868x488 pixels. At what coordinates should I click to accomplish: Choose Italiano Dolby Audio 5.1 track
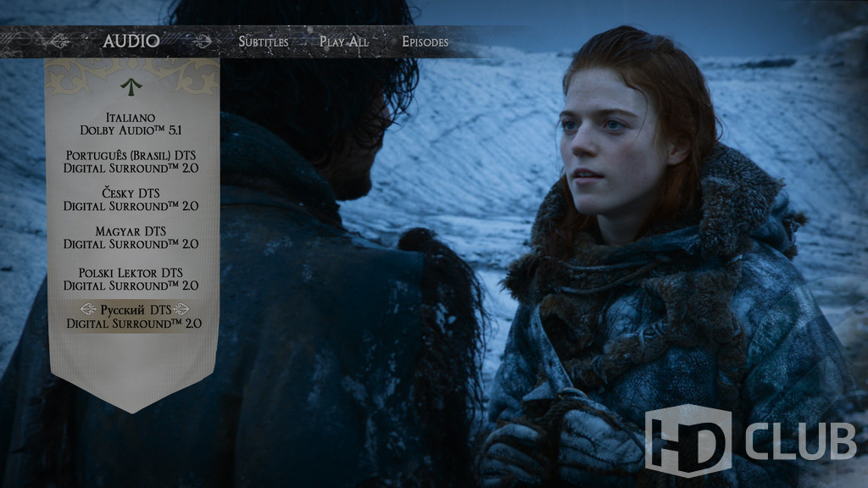[131, 124]
